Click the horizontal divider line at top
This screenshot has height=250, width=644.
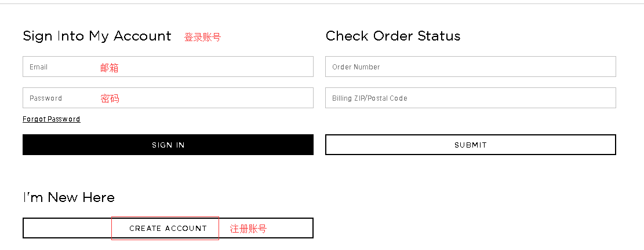tap(322, 4)
